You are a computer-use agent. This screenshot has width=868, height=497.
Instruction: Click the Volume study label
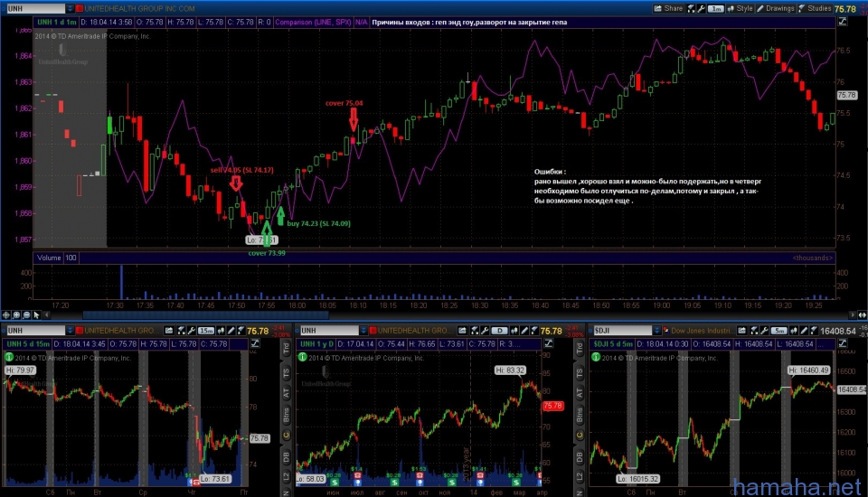pos(49,258)
